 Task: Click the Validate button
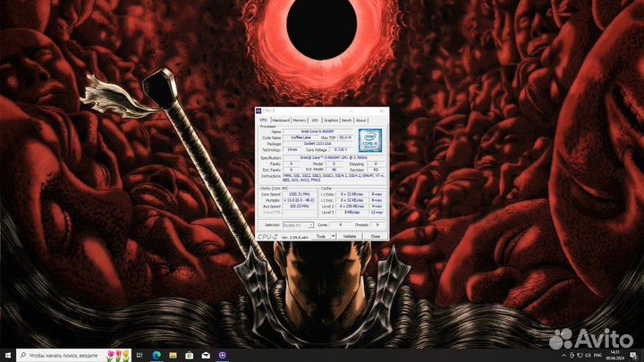[350, 236]
